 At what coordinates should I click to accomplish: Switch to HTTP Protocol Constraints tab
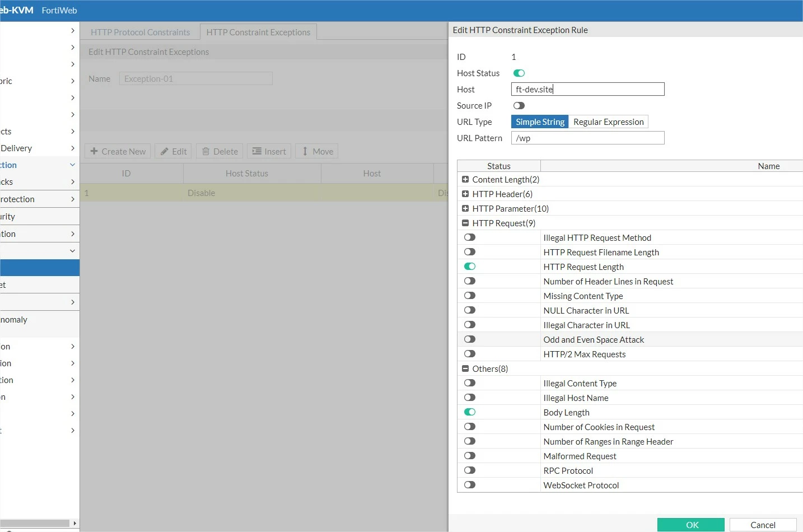[140, 32]
